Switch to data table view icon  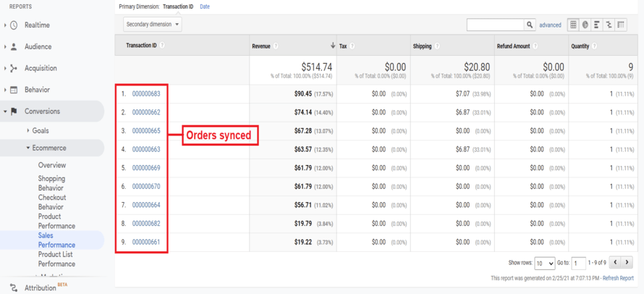573,25
